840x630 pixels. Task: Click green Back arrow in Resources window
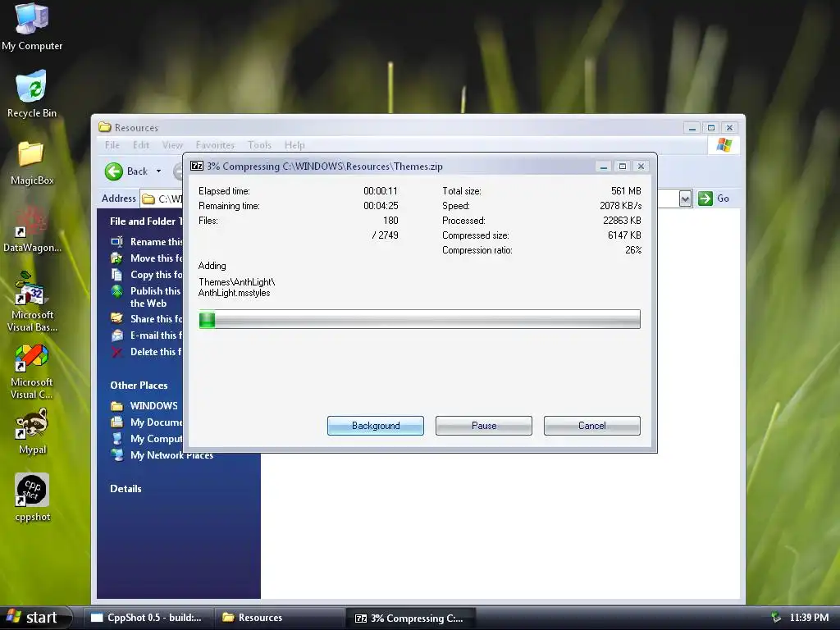113,171
